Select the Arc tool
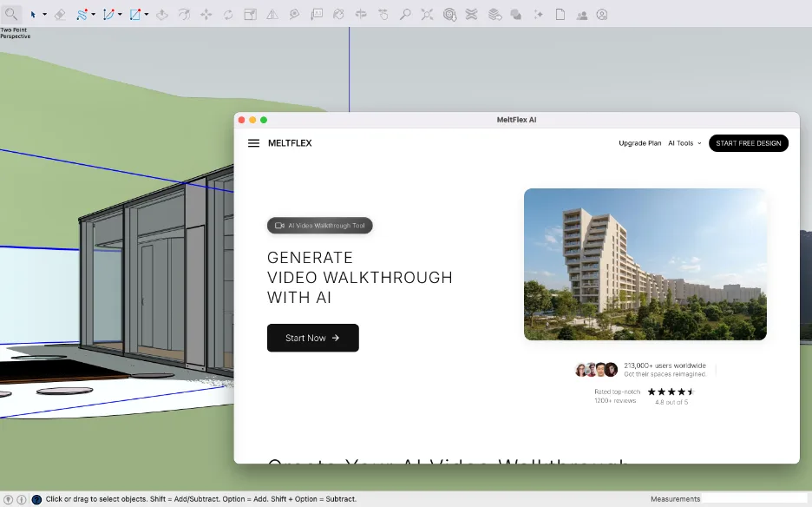812x507 pixels. (x=108, y=15)
